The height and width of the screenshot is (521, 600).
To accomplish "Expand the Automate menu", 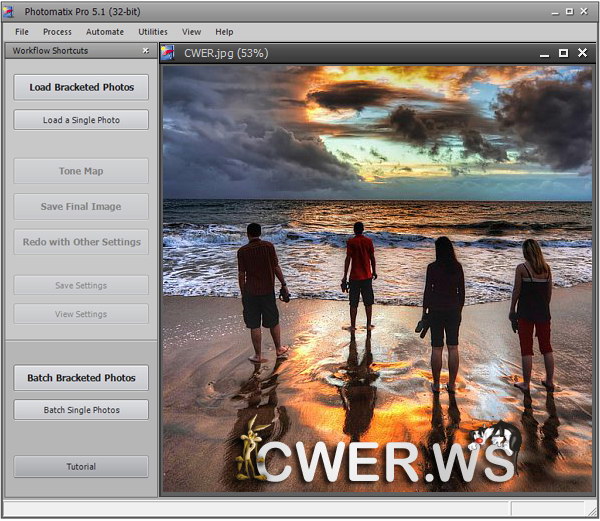I will (105, 32).
